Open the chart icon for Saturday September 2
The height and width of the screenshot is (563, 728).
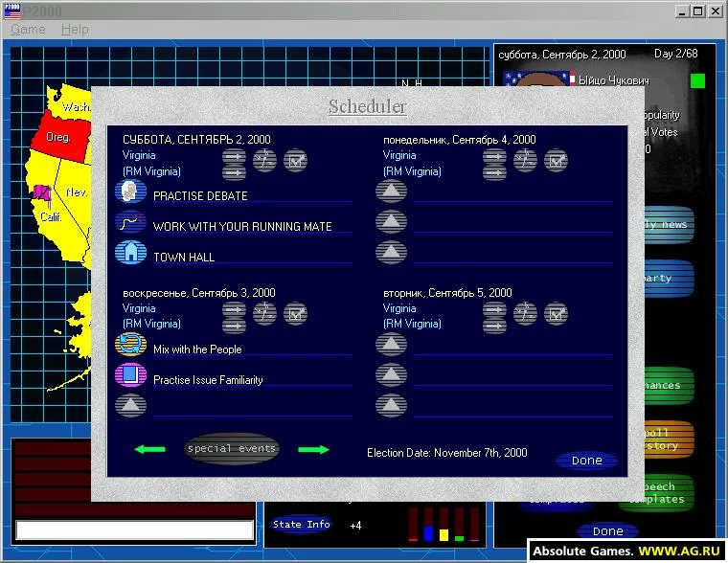(264, 161)
